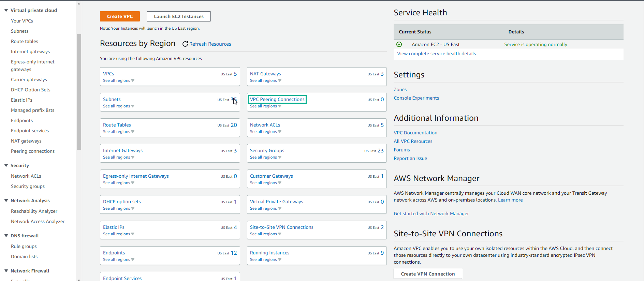The image size is (644, 281).
Task: Go to Route tables in sidebar
Action: click(x=25, y=41)
